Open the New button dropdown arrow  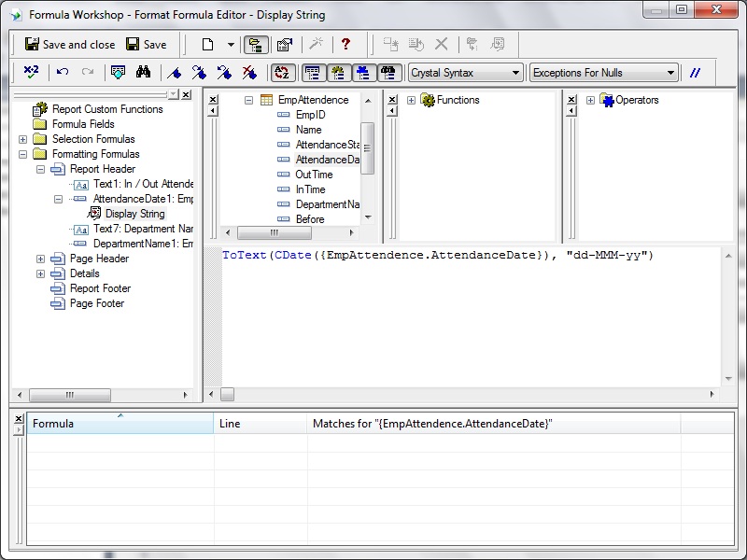[231, 45]
